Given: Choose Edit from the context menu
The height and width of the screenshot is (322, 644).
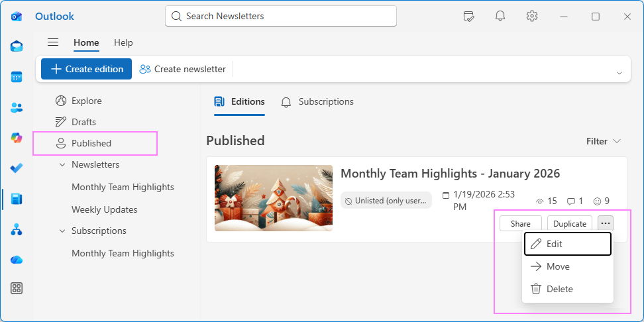Looking at the screenshot, I should 568,244.
